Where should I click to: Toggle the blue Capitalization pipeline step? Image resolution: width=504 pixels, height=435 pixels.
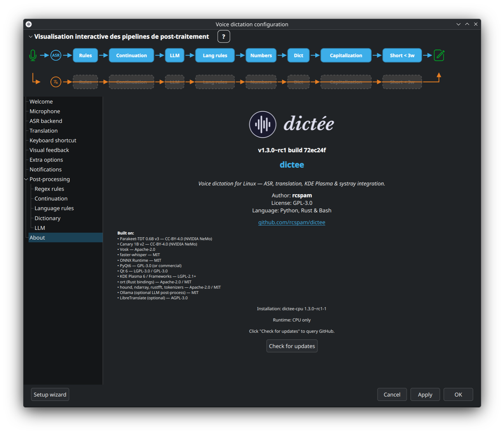click(346, 55)
